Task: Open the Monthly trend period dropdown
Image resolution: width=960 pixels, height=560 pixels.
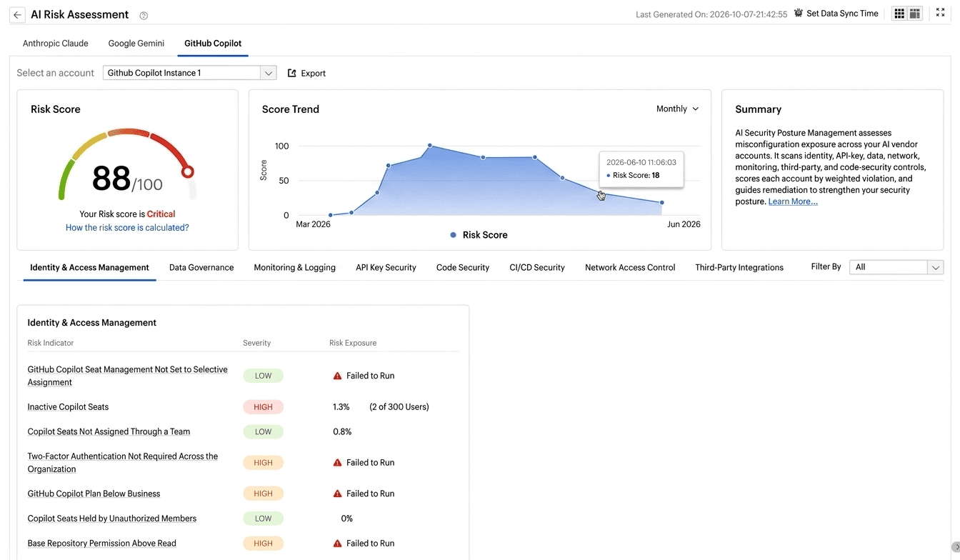Action: (677, 109)
